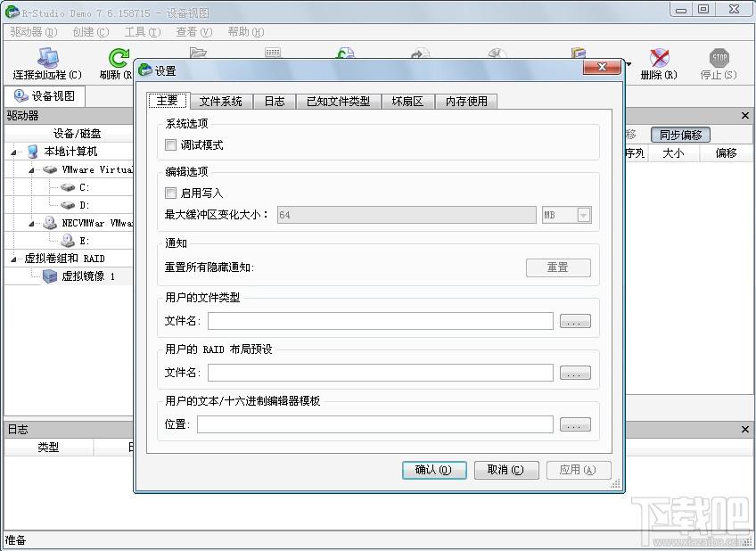Collapse the 虚拟卷组和 RAID node
Image resolution: width=756 pixels, height=551 pixels.
(13, 259)
